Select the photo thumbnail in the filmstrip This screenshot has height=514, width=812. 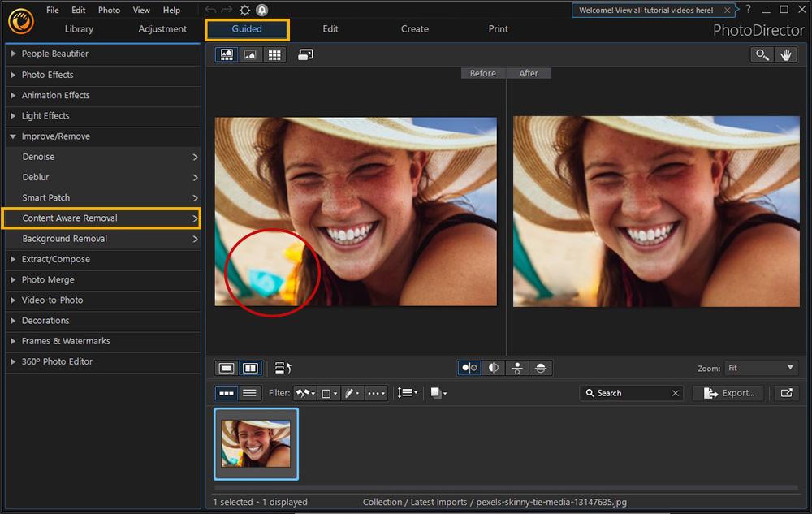point(256,443)
